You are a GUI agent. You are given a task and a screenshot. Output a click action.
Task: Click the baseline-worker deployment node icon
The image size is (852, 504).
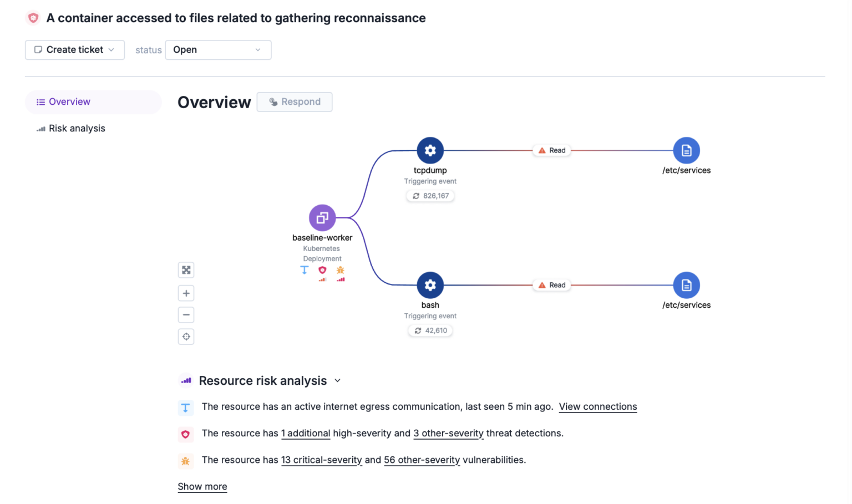coord(322,218)
